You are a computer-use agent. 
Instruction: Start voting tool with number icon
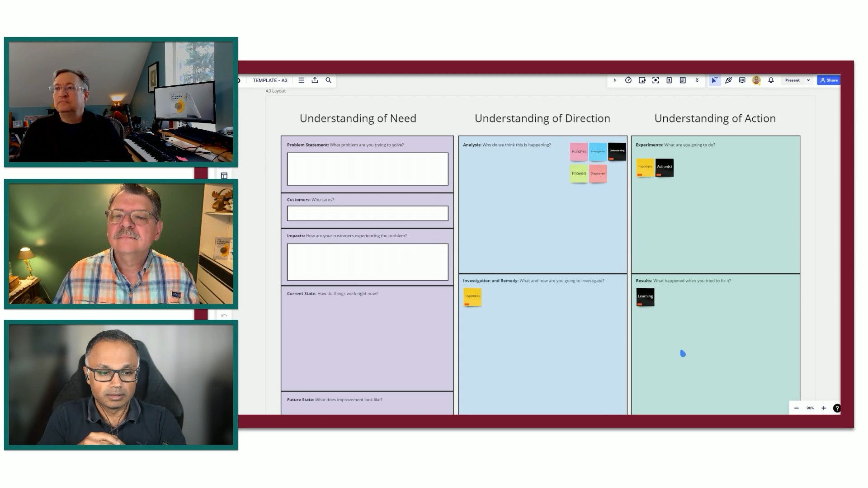(x=669, y=80)
